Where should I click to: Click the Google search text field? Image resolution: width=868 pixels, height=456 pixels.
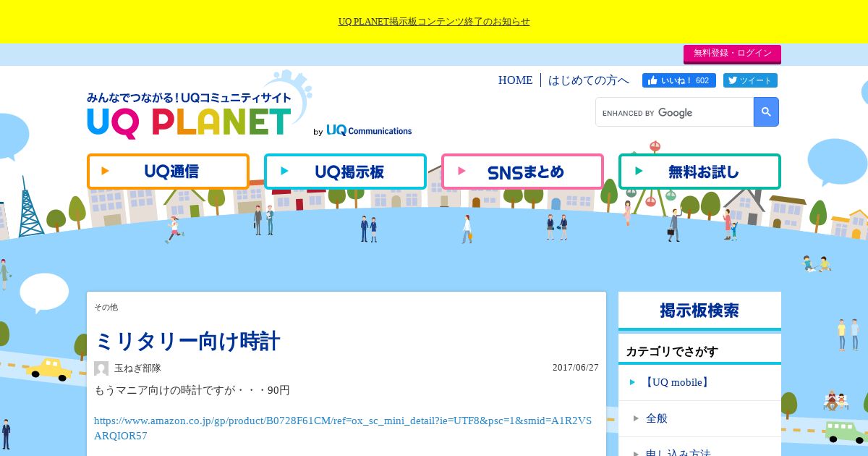pos(675,112)
